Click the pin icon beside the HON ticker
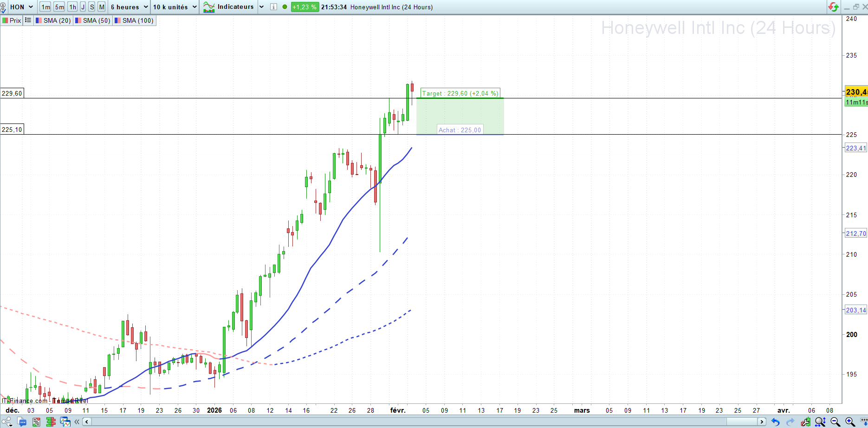Image resolution: width=868 pixels, height=428 pixels. (3, 7)
